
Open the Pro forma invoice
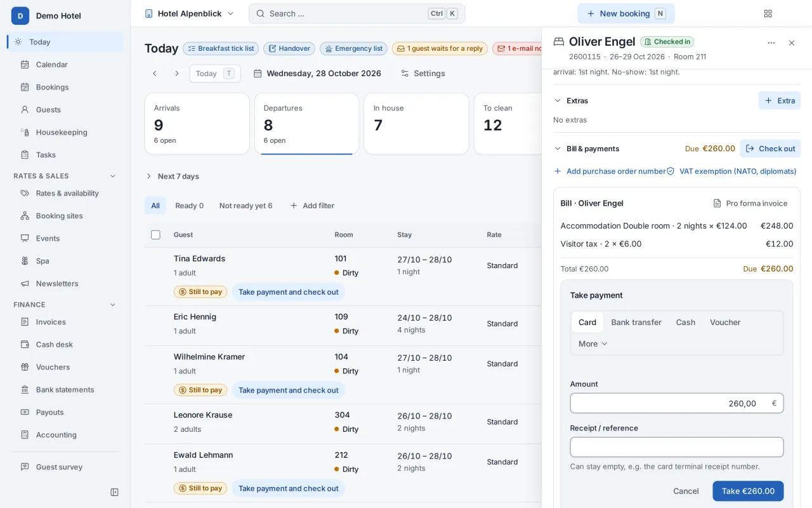[x=750, y=203]
